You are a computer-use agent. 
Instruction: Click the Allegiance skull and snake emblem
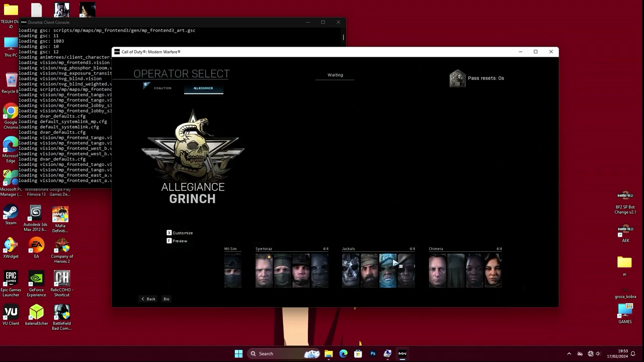[193, 147]
